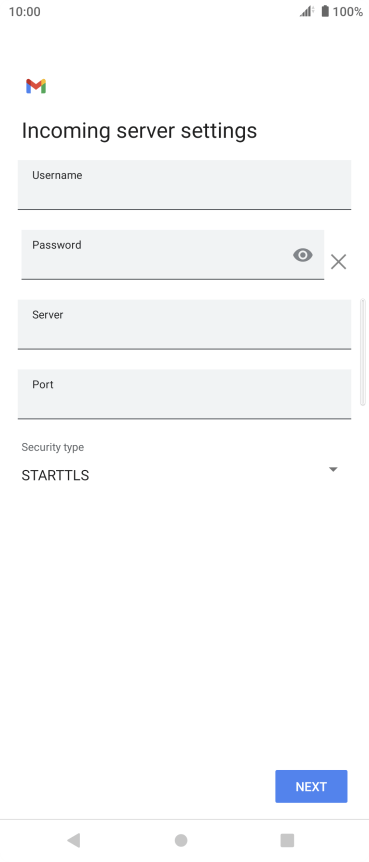Tap the 10:00 clock in status bar
Viewport: 369px width, 862px height.
click(x=25, y=12)
